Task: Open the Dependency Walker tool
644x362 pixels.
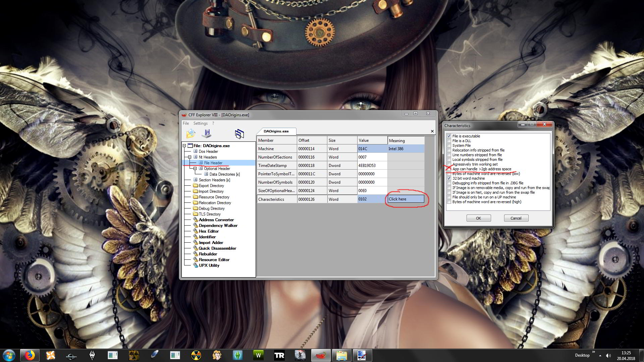Action: click(218, 226)
